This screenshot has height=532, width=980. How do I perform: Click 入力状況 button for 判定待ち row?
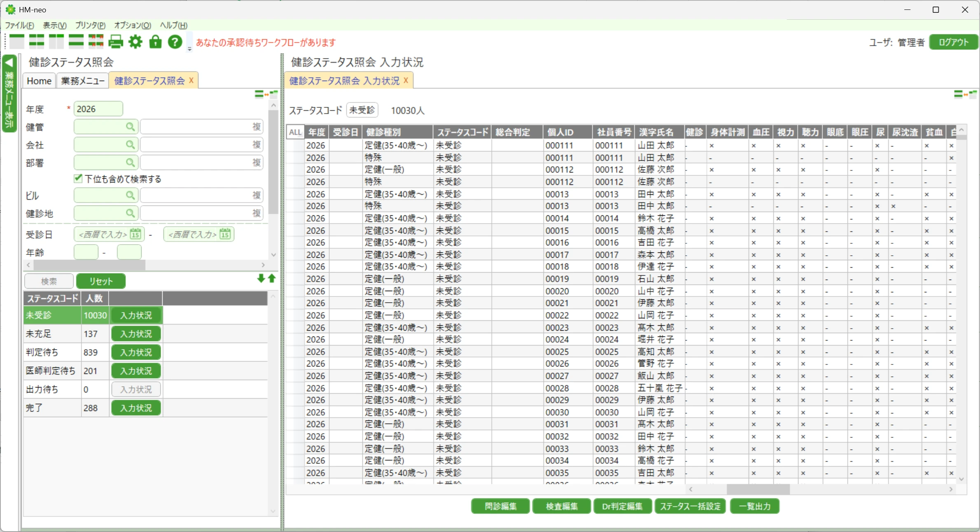136,352
